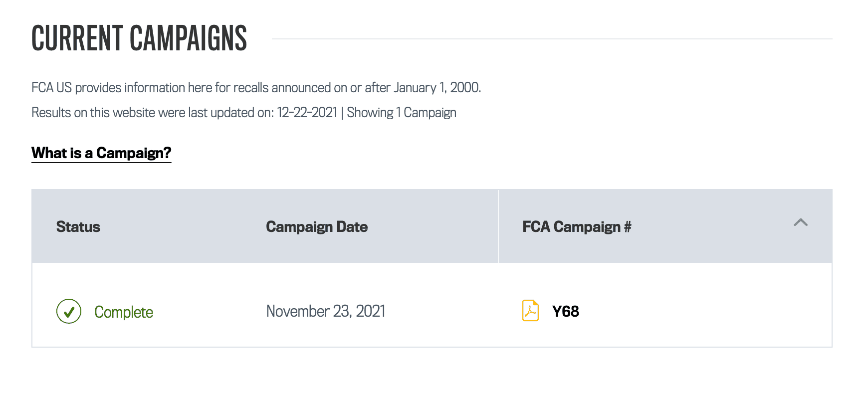This screenshot has width=868, height=393.
Task: Click the green checkmark Complete icon
Action: tap(69, 311)
